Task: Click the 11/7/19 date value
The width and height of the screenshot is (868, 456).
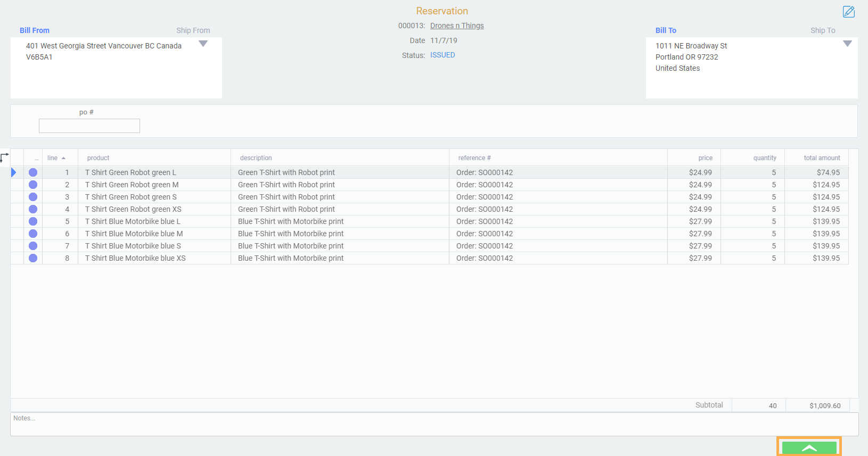Action: 444,40
